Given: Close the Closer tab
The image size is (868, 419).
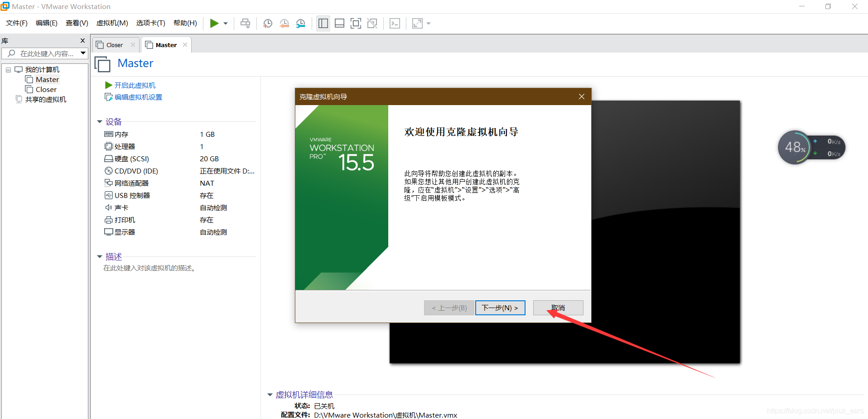Looking at the screenshot, I should [x=133, y=44].
